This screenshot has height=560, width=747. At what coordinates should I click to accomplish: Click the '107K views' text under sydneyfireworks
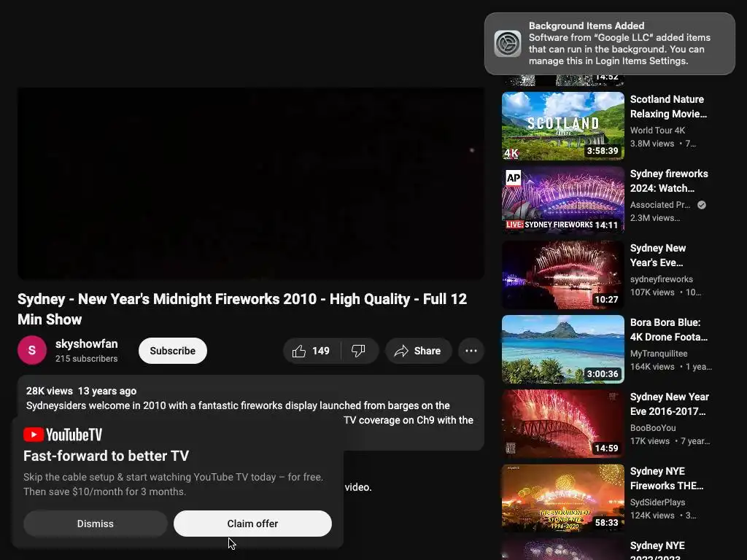point(652,292)
